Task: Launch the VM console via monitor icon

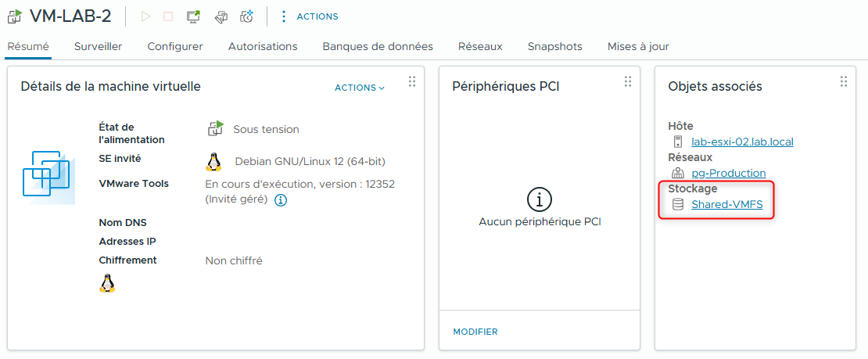Action: 193,16
